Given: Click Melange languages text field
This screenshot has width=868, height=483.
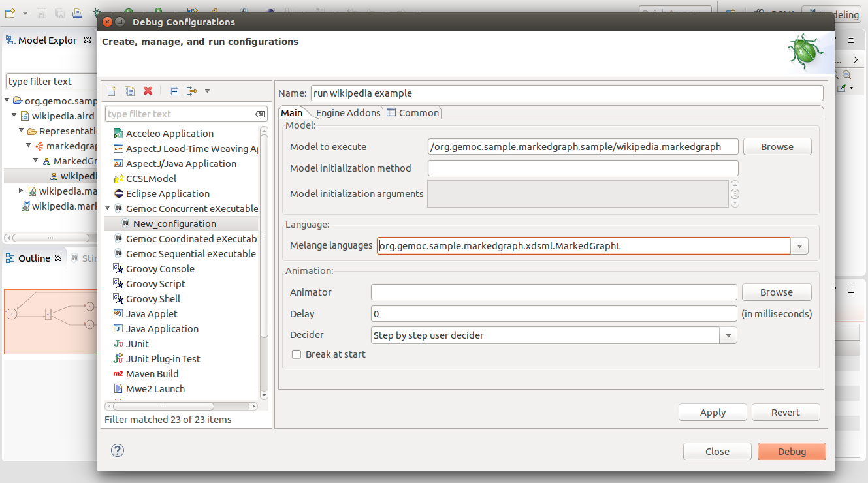Looking at the screenshot, I should [584, 246].
